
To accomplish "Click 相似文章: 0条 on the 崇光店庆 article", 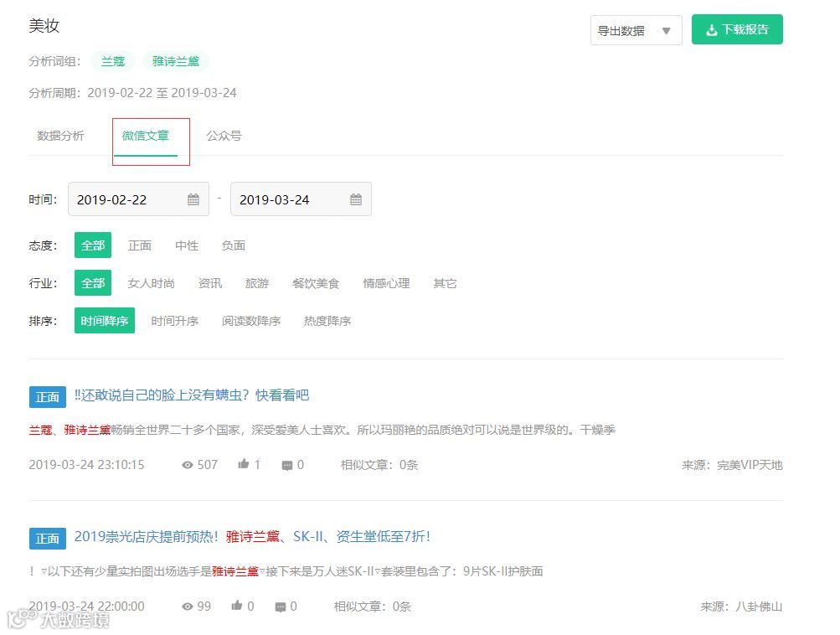I will (373, 607).
